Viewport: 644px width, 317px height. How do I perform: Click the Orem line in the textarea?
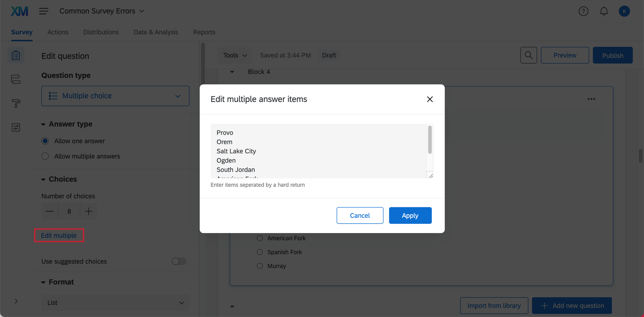coord(224,142)
